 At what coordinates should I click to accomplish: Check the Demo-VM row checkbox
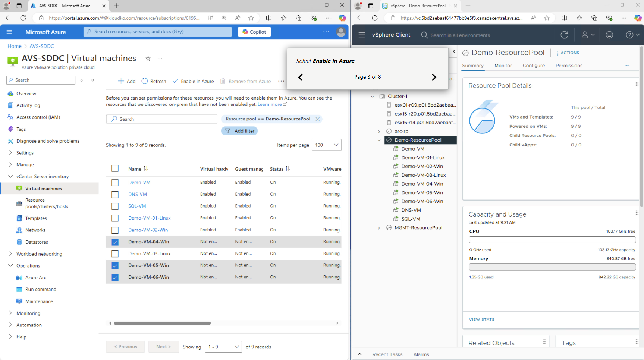tap(115, 183)
